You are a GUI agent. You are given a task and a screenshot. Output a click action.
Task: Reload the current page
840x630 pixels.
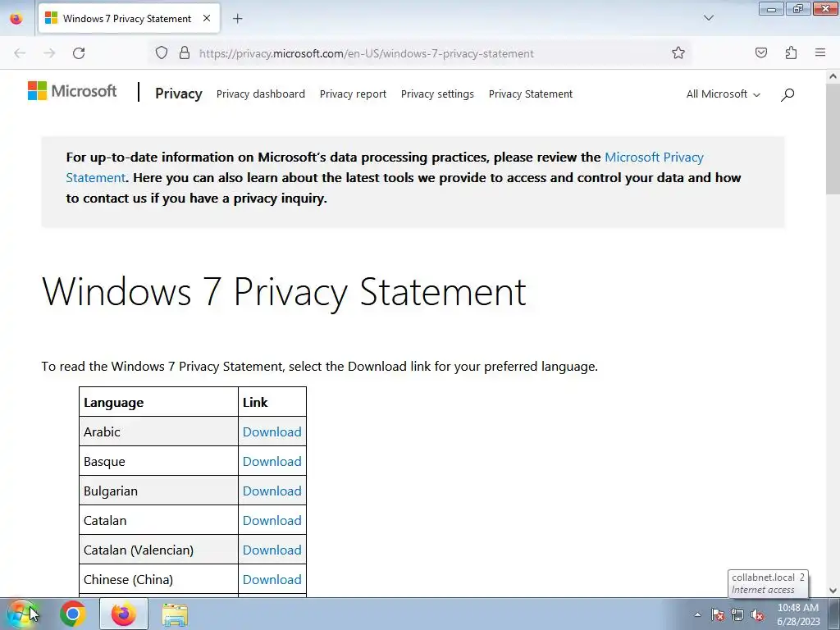(x=79, y=53)
